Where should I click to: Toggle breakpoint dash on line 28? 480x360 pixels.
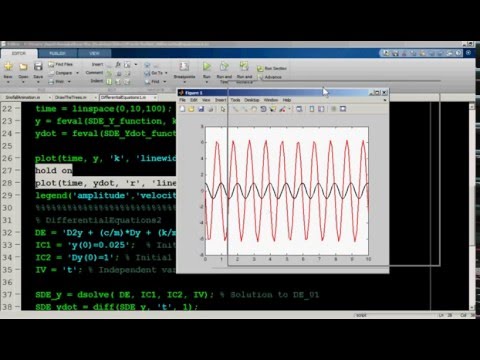point(17,183)
